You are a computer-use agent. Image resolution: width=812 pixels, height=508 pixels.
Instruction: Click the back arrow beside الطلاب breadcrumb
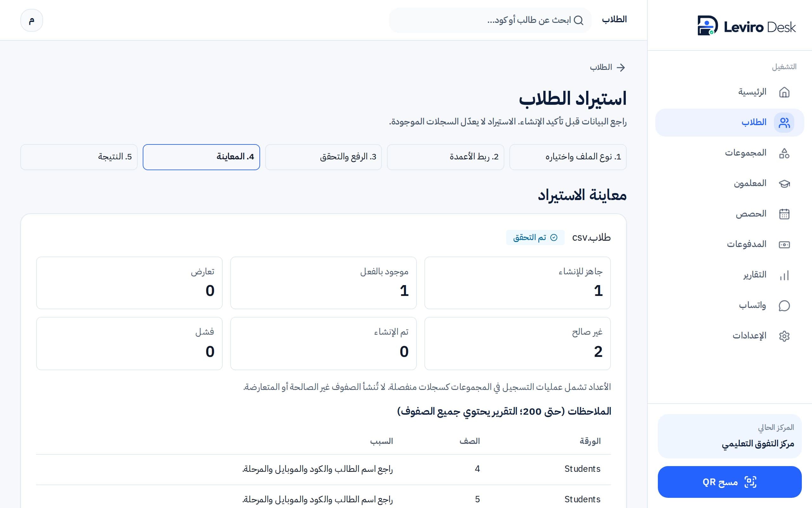coord(621,68)
